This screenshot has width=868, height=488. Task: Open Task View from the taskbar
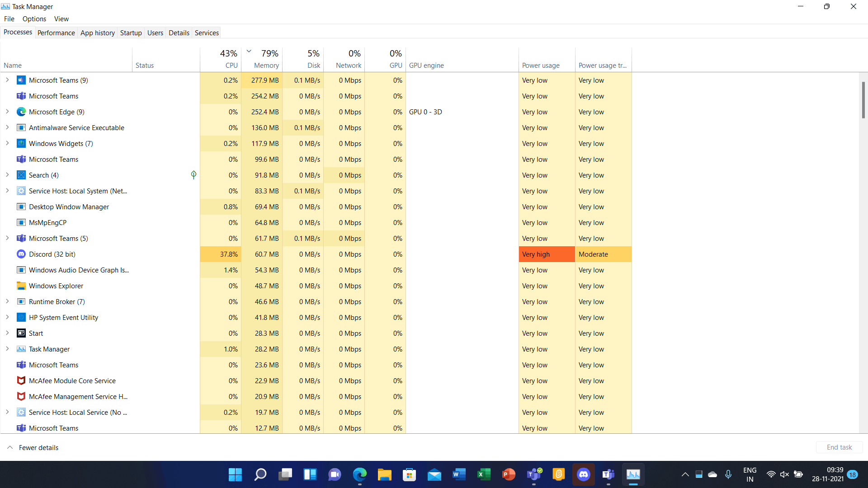click(x=285, y=474)
